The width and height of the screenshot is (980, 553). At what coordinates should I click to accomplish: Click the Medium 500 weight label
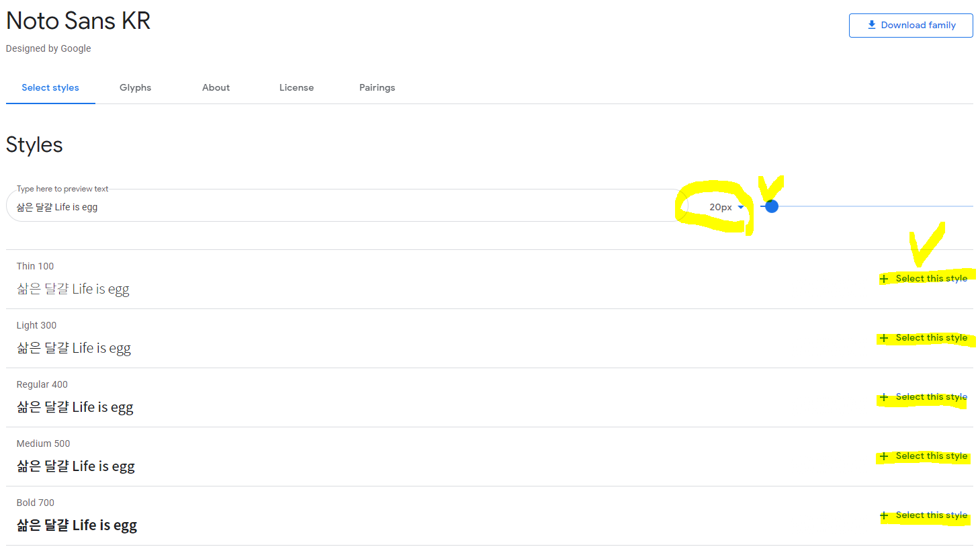tap(43, 443)
